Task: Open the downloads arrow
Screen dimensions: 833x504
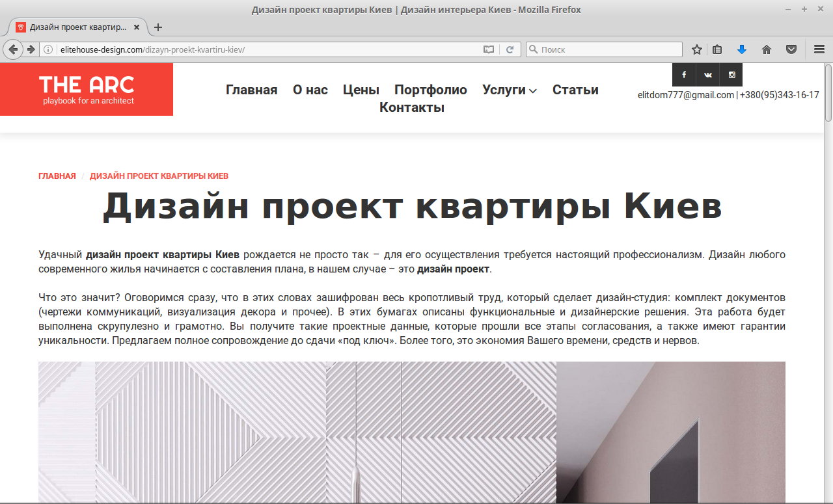Action: pos(742,49)
